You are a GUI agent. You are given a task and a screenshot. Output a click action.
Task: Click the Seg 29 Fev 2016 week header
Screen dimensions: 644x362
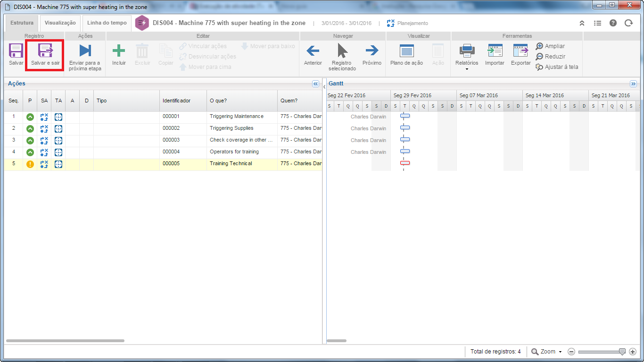point(423,95)
